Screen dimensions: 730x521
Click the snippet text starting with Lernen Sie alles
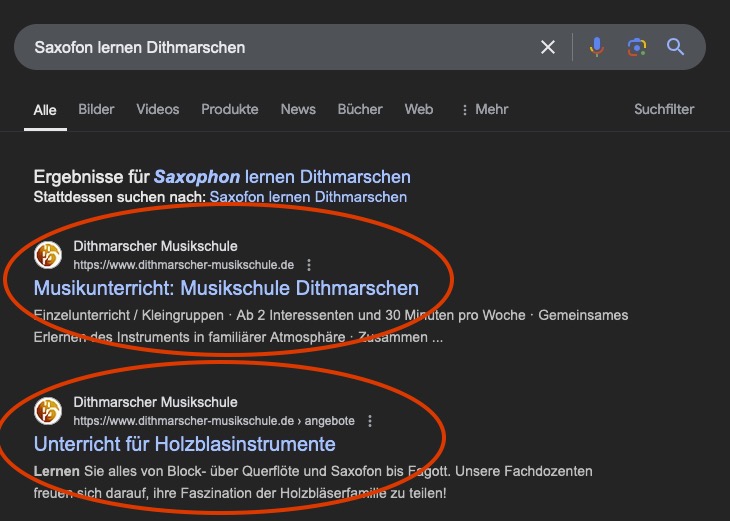coord(313,482)
